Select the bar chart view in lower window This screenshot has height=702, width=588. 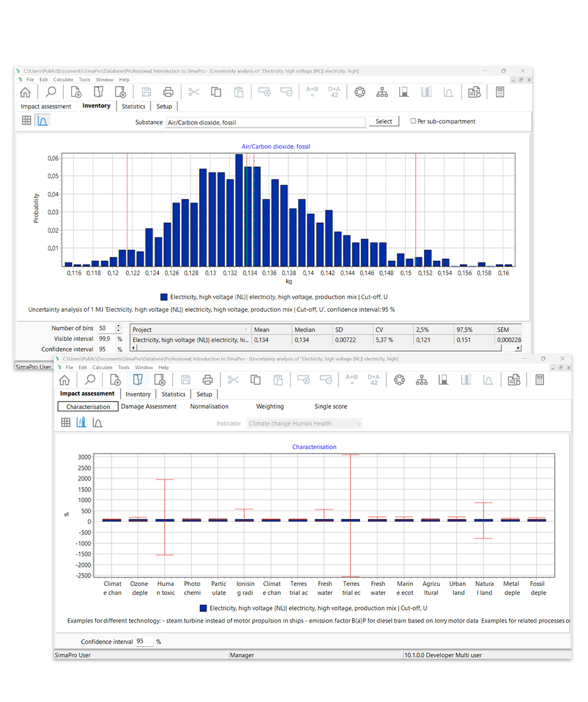(81, 422)
